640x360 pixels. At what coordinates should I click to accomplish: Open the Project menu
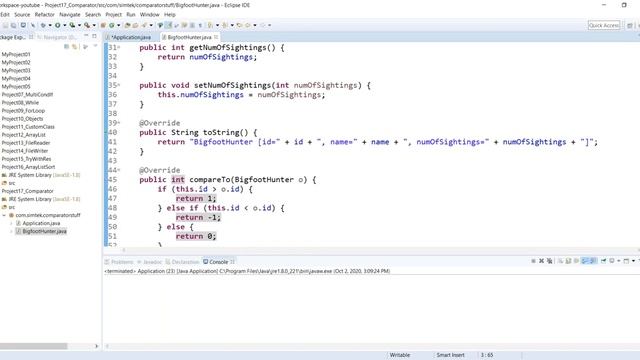(113, 15)
